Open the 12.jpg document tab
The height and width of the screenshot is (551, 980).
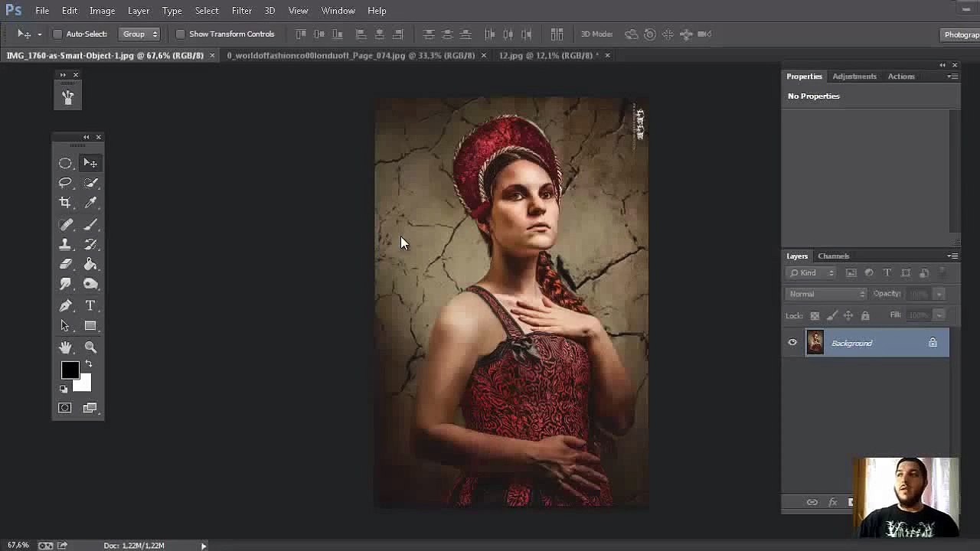coord(547,56)
